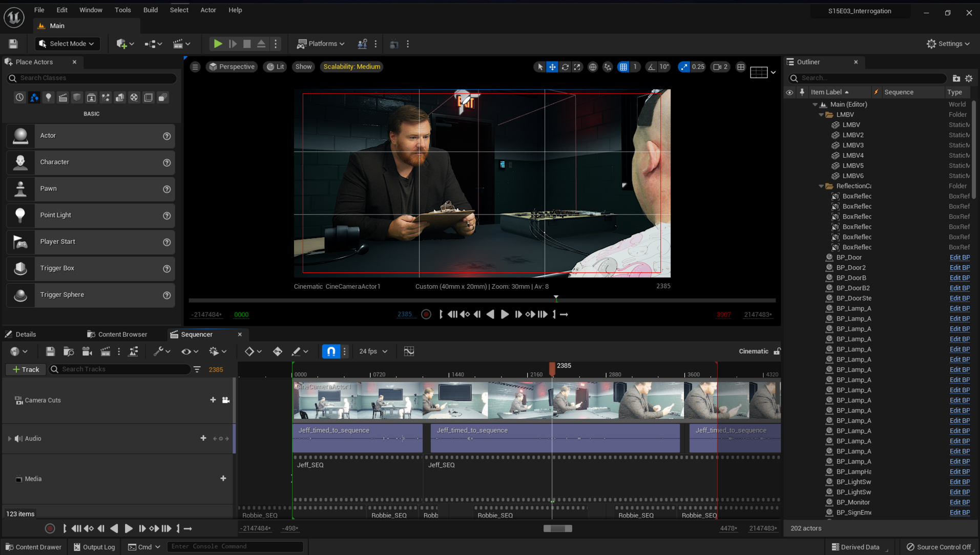Select the rotate transform tool in viewport
The image size is (980, 555).
[x=565, y=67]
